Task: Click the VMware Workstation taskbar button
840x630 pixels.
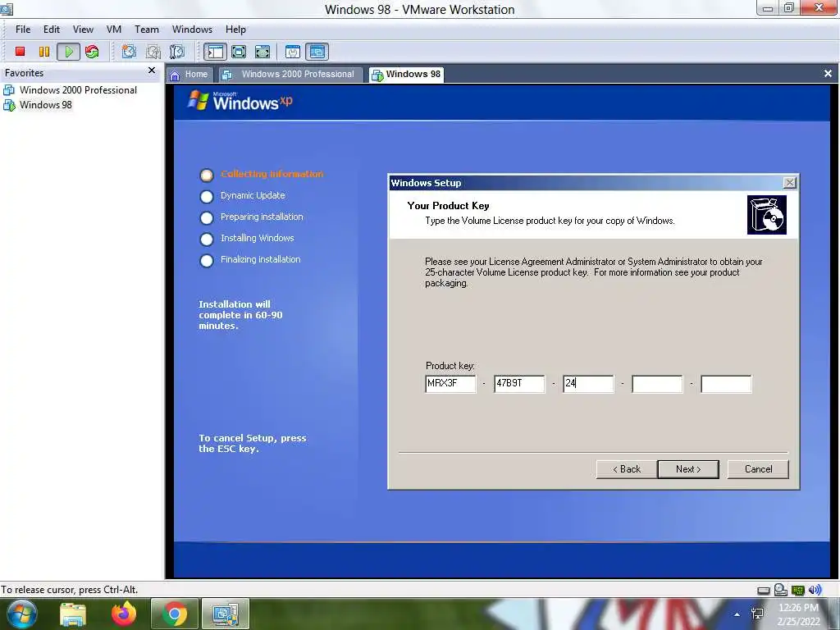Action: (226, 614)
